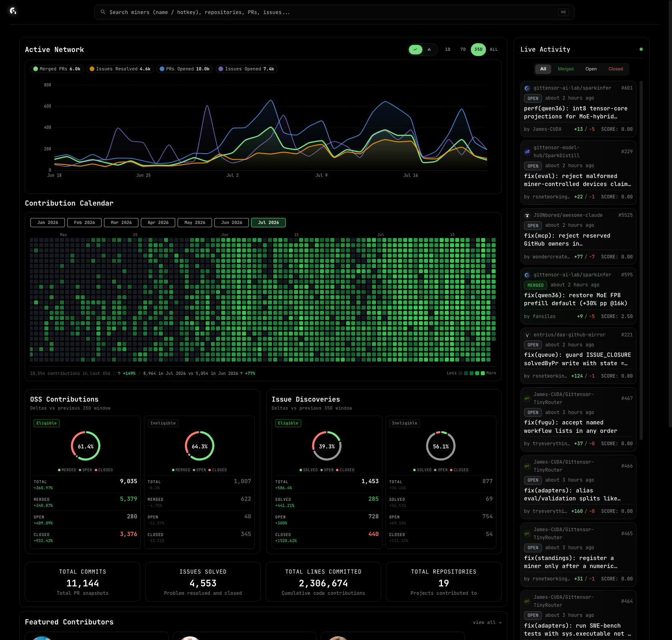Select Jun 2026 calendar month

(x=232, y=222)
